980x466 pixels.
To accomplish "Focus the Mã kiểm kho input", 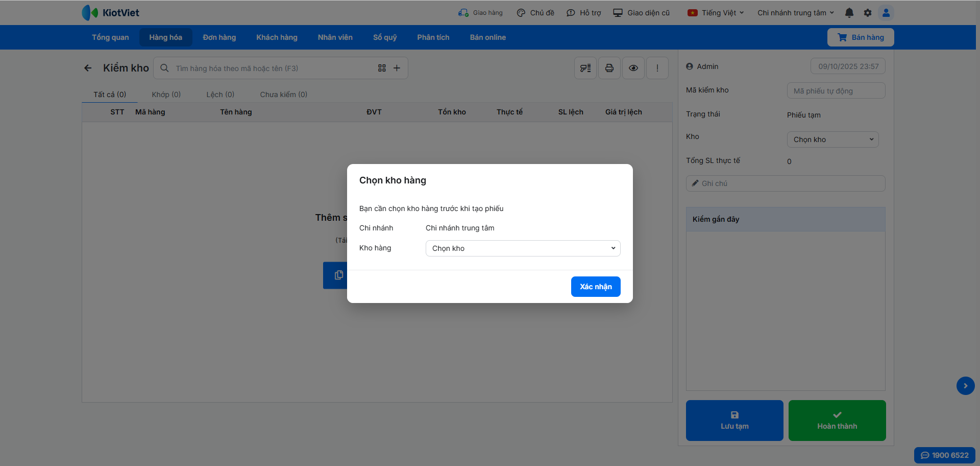I will pos(836,91).
